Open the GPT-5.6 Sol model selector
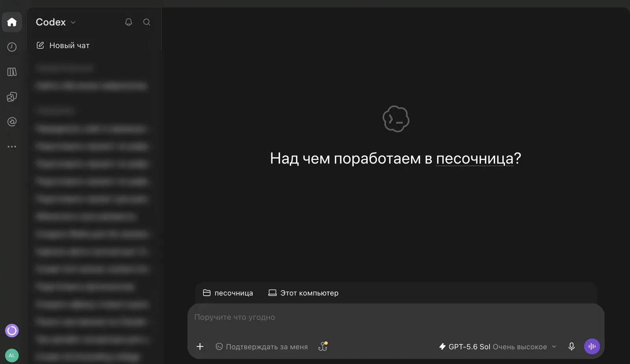This screenshot has height=364, width=630. point(498,347)
